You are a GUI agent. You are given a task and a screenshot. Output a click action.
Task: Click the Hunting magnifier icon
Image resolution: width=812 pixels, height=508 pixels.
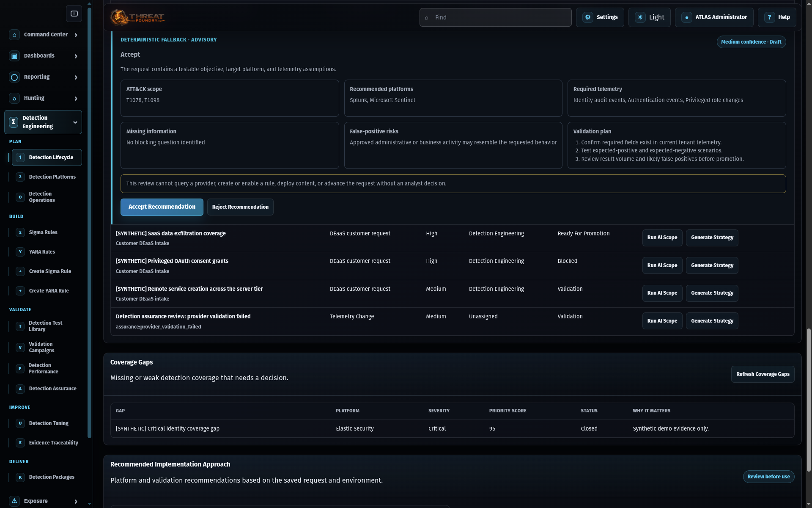coord(14,98)
